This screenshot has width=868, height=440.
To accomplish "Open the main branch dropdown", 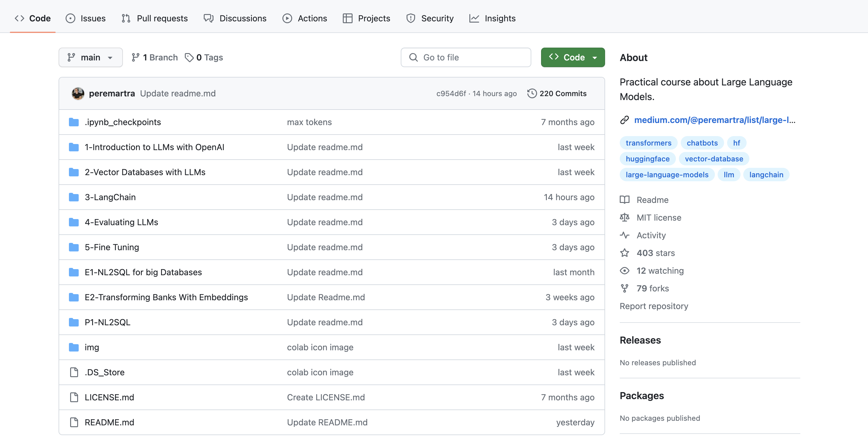I will tap(90, 58).
